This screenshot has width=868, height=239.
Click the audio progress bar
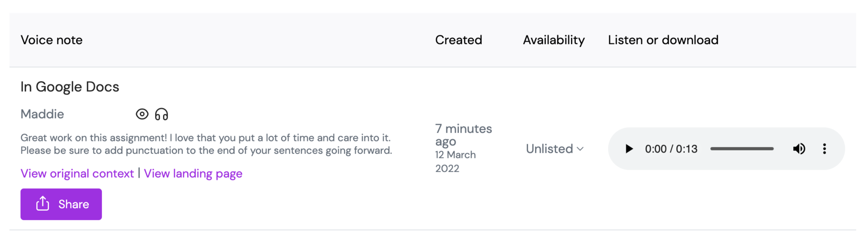(742, 149)
